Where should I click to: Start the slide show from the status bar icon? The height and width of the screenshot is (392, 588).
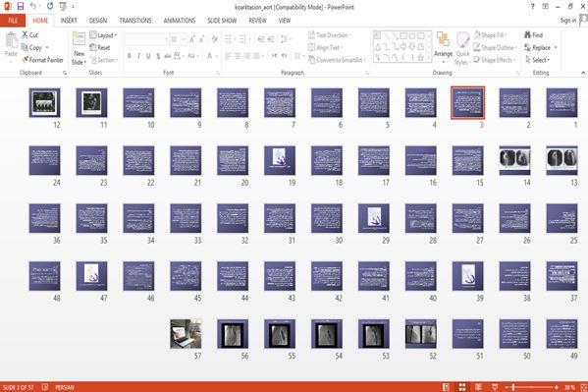[495, 387]
